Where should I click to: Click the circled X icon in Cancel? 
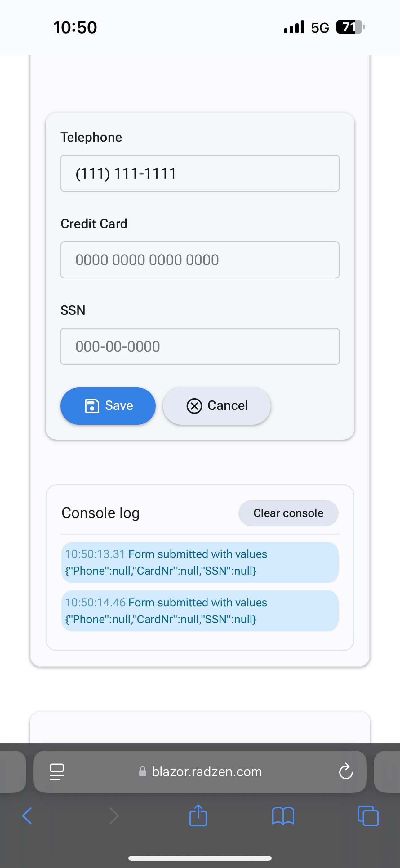194,406
